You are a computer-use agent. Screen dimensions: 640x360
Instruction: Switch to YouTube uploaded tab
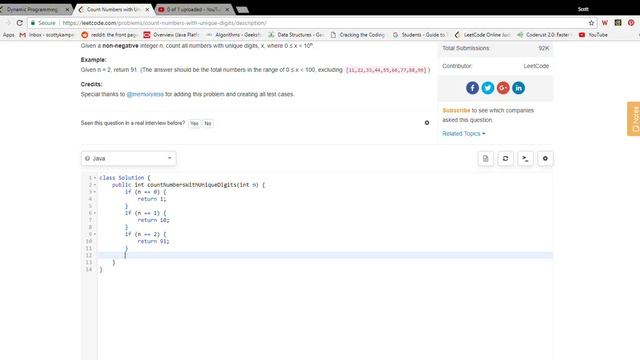click(x=193, y=9)
